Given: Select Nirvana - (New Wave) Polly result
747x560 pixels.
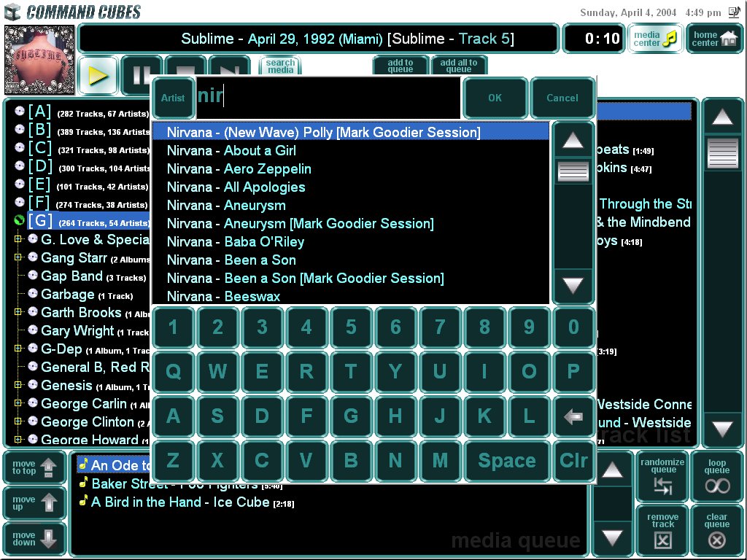Looking at the screenshot, I should [x=351, y=132].
